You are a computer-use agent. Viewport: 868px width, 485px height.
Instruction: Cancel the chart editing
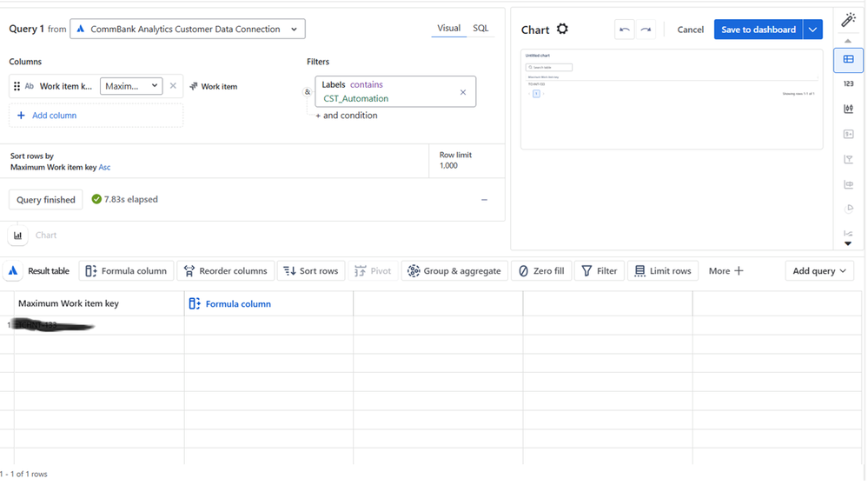[690, 30]
